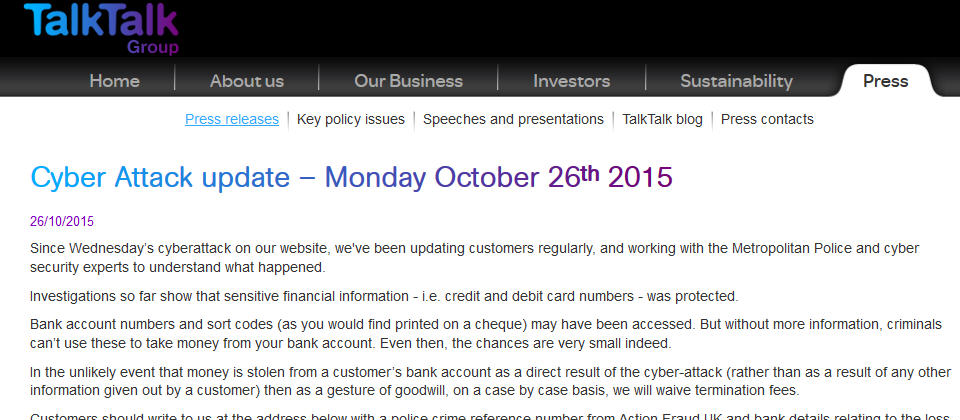Visit the TalkTalk blog link
Screen dimensions: 960x420
pos(662,119)
